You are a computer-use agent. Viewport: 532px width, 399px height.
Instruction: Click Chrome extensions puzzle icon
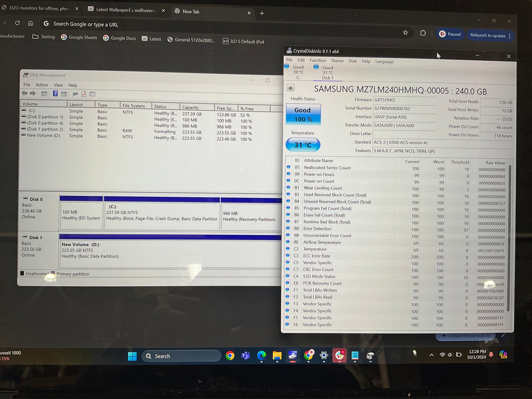tap(423, 33)
